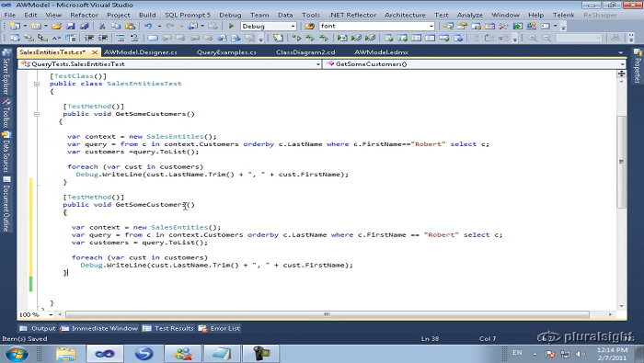
Task: Cut selection with the scissors icon
Action: [102, 26]
